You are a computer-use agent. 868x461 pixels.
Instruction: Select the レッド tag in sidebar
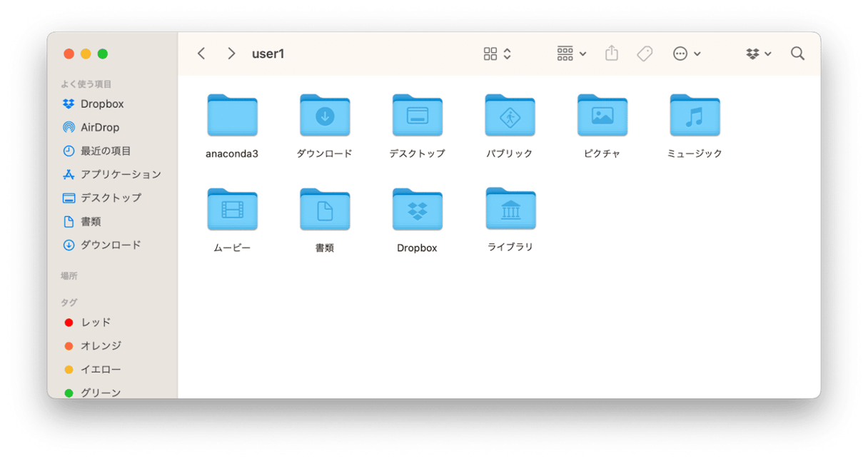95,323
